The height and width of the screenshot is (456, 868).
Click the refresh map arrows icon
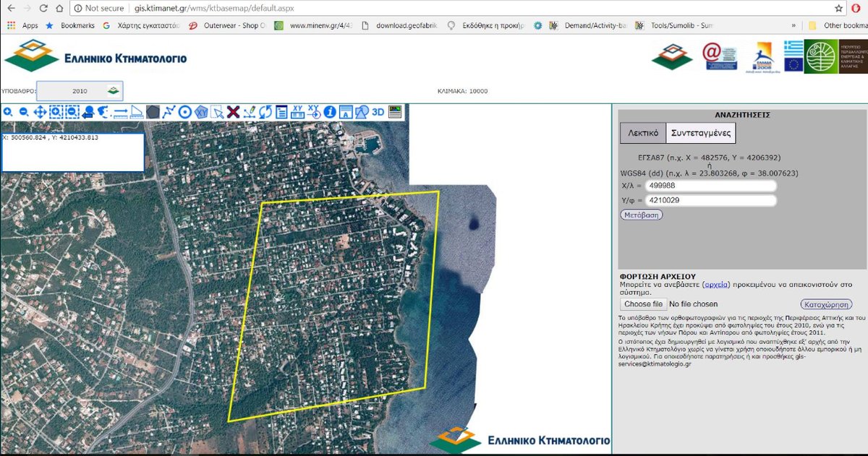tap(265, 112)
